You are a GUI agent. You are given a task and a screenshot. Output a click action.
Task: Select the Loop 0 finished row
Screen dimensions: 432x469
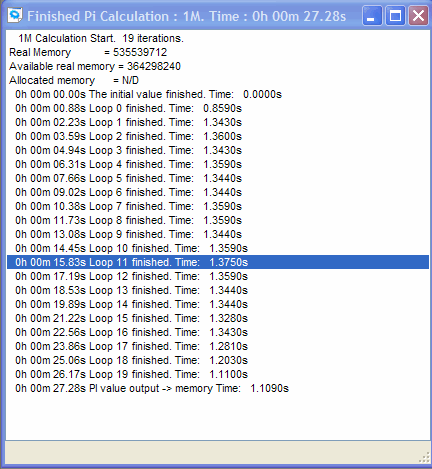(218, 108)
